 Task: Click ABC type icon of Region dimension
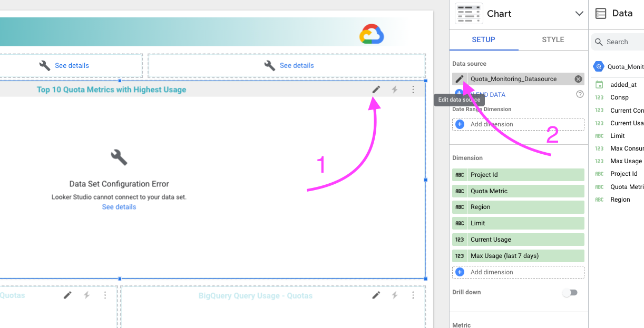460,207
